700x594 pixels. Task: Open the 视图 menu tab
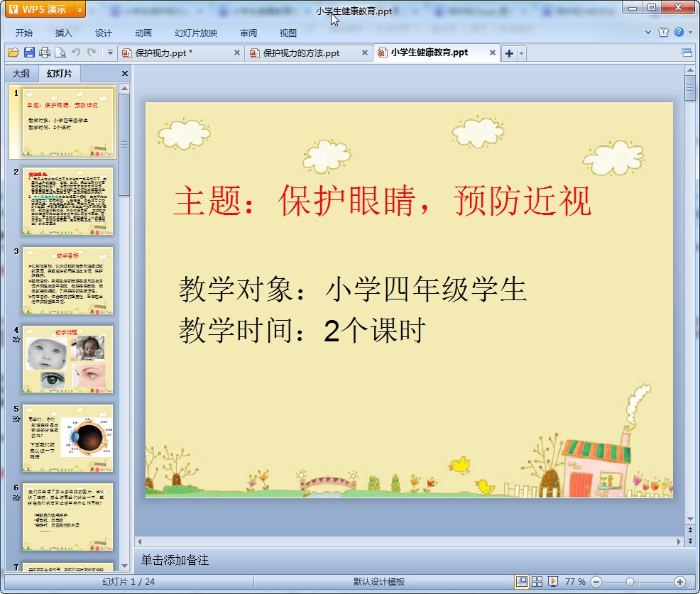pos(288,33)
